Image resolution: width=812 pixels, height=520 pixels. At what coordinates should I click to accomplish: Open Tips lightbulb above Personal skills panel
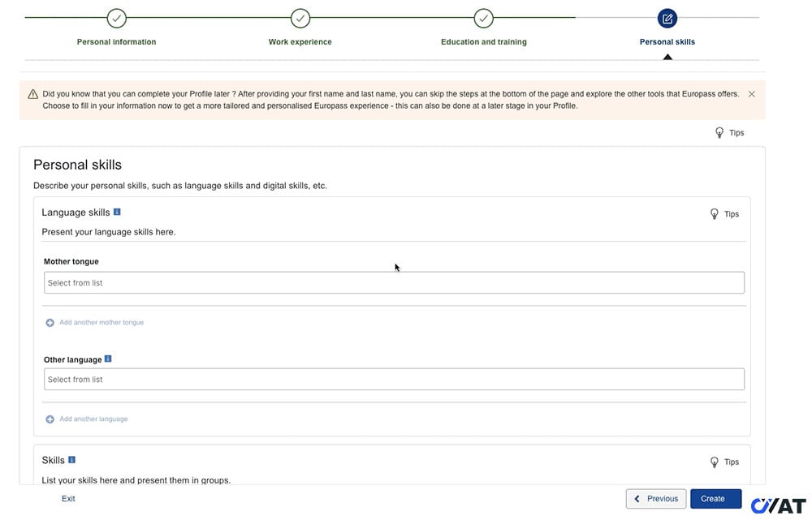[728, 132]
